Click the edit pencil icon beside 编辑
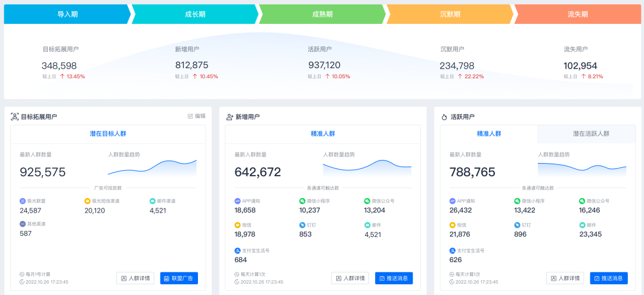This screenshot has width=644, height=295. tap(190, 116)
